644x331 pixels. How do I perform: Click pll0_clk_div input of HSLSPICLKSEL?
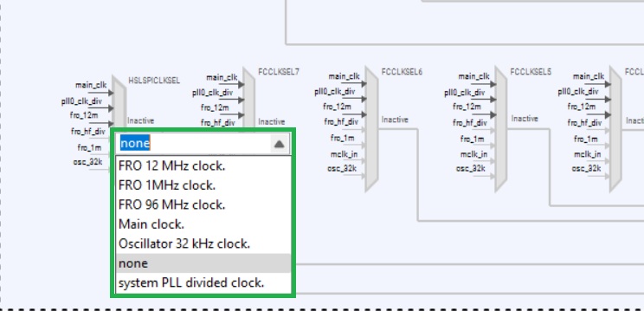(81, 101)
